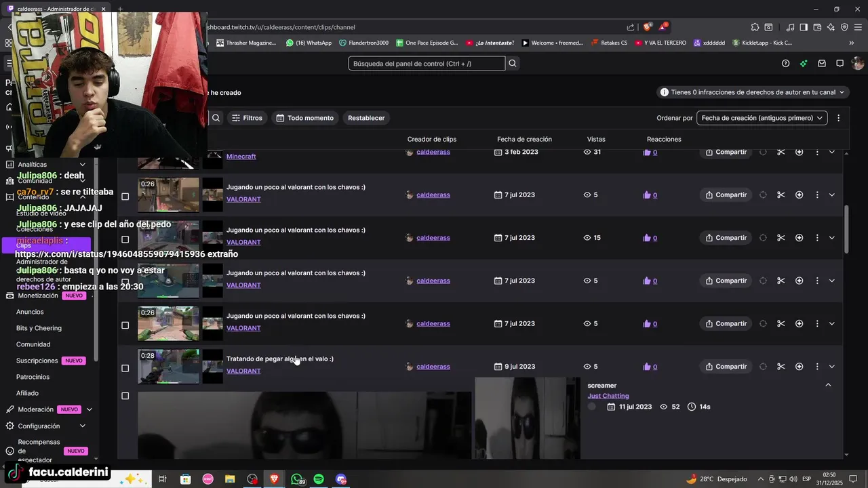The width and height of the screenshot is (868, 488).
Task: Click the share page icon in address bar
Action: click(x=631, y=27)
